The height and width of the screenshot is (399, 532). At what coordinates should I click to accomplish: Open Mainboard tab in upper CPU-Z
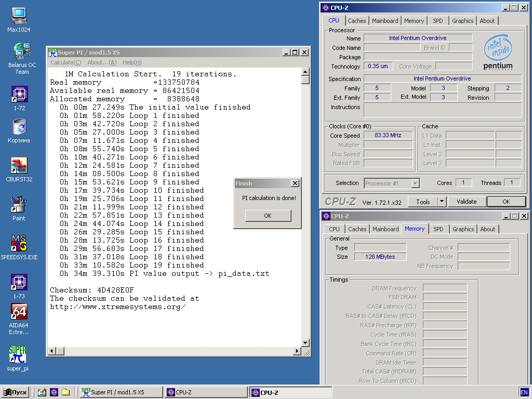[385, 21]
